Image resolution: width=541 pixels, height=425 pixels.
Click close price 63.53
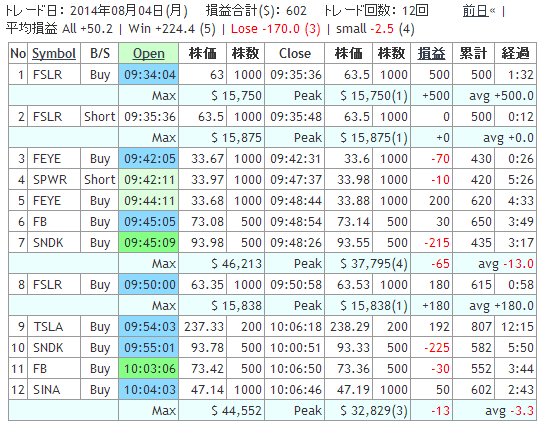coord(353,285)
